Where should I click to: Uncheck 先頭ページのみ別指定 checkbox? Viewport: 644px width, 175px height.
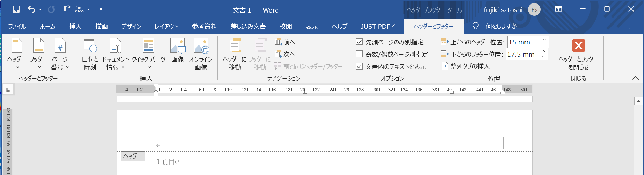pyautogui.click(x=359, y=42)
